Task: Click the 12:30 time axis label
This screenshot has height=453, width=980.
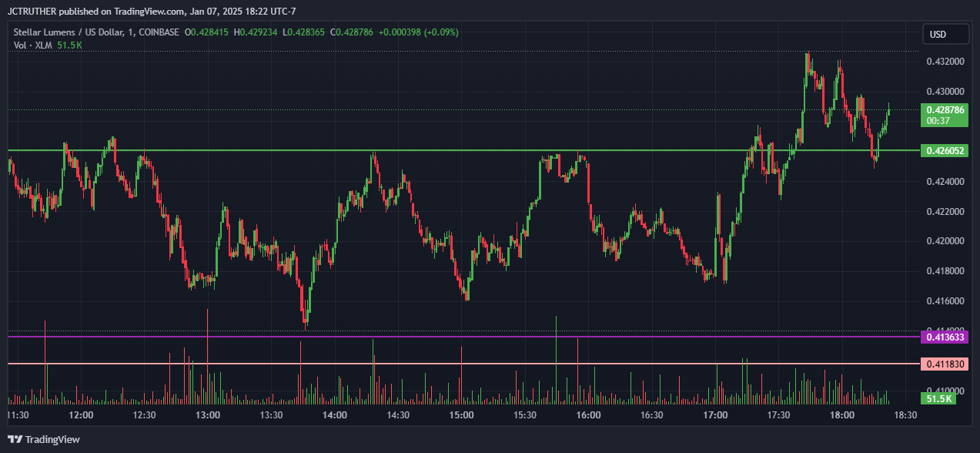Action: [x=145, y=414]
